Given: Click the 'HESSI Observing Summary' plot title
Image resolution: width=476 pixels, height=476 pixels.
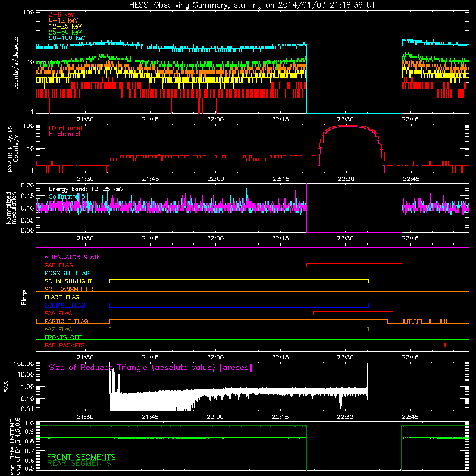Looking at the screenshot, I should (x=252, y=5).
